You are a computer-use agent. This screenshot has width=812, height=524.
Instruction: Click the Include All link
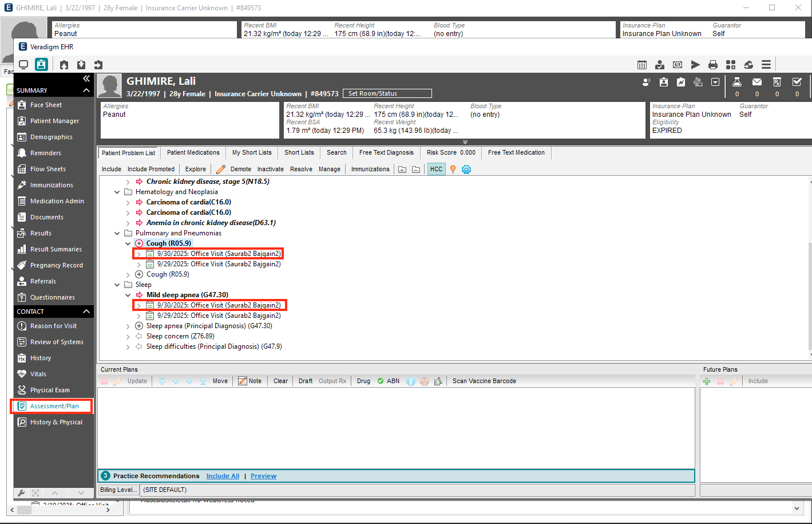point(223,476)
